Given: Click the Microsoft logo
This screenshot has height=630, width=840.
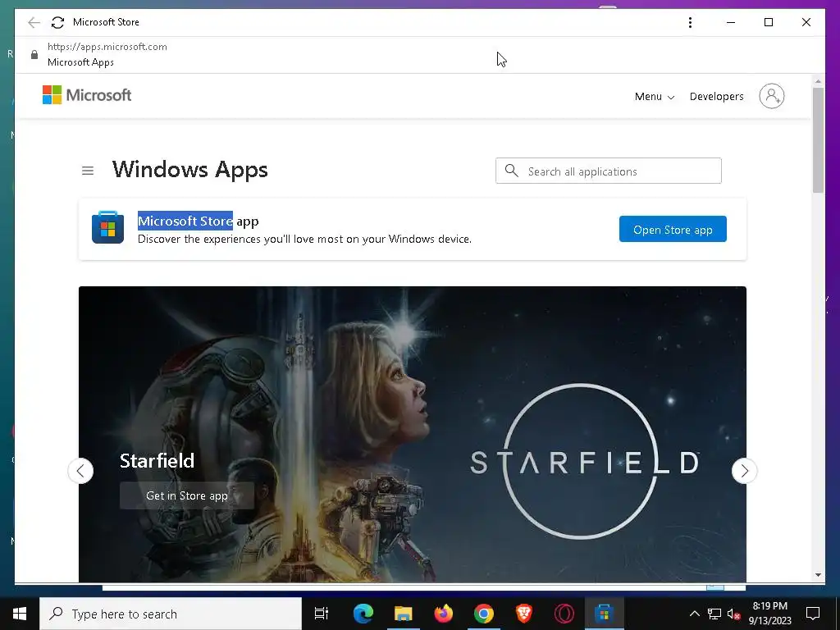Looking at the screenshot, I should click(87, 95).
